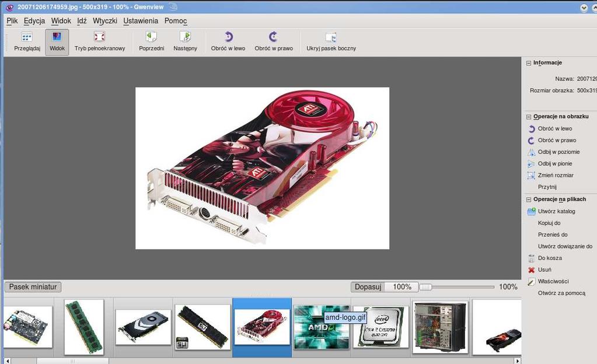Click the Gwenview eye icon in title bar
Screen dimensions: 597x364
point(9,7)
